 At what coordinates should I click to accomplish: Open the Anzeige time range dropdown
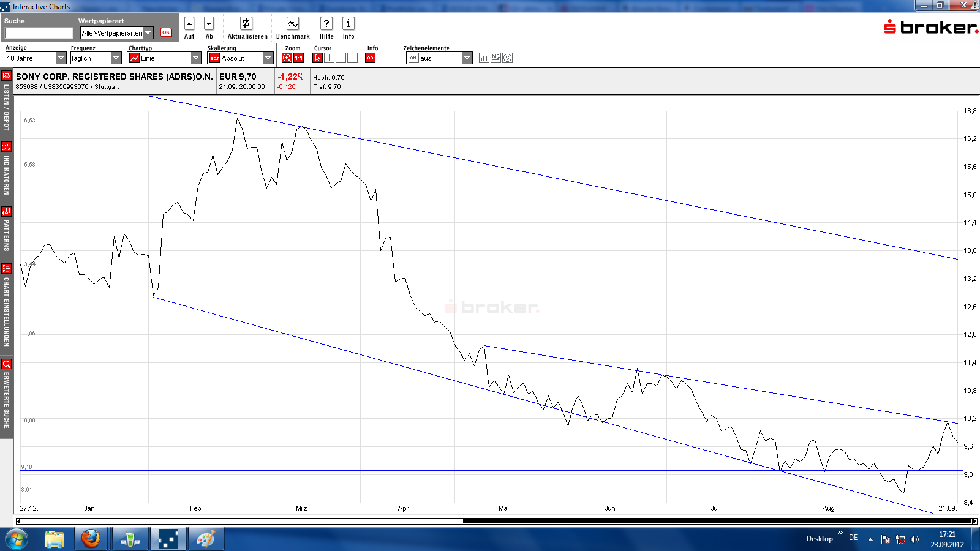pos(36,58)
